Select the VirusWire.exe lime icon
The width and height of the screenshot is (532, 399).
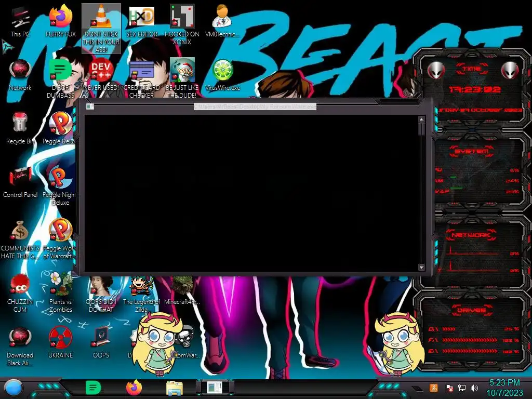click(222, 75)
